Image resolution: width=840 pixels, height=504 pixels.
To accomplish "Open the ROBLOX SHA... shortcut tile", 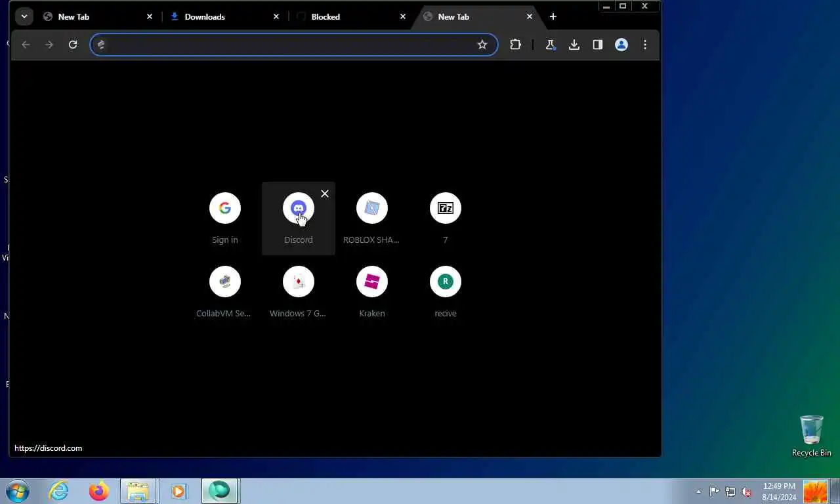I will (372, 219).
